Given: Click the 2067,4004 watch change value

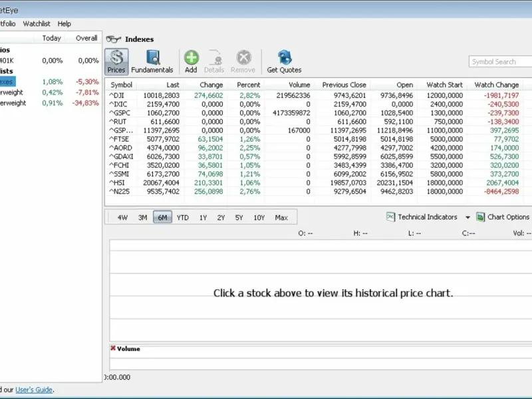Looking at the screenshot, I should [503, 182].
